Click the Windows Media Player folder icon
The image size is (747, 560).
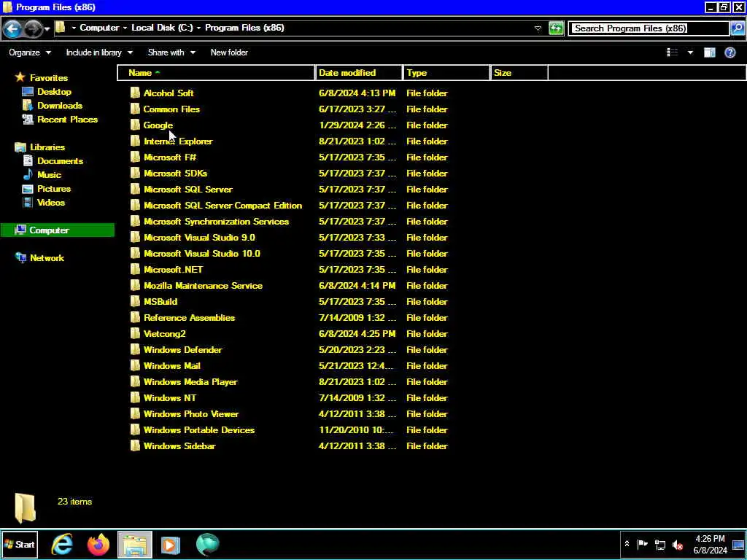(135, 382)
